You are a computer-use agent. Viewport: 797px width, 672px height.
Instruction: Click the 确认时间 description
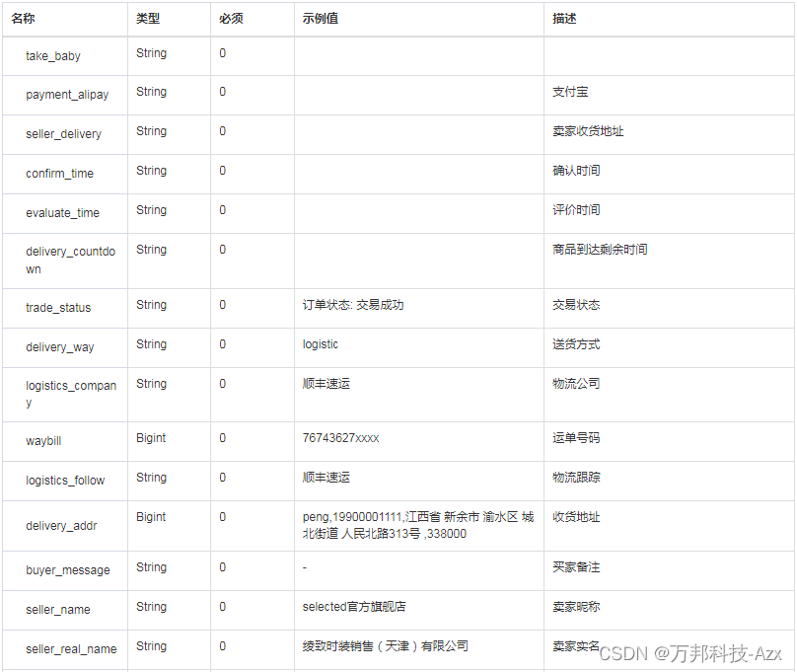pos(576,171)
